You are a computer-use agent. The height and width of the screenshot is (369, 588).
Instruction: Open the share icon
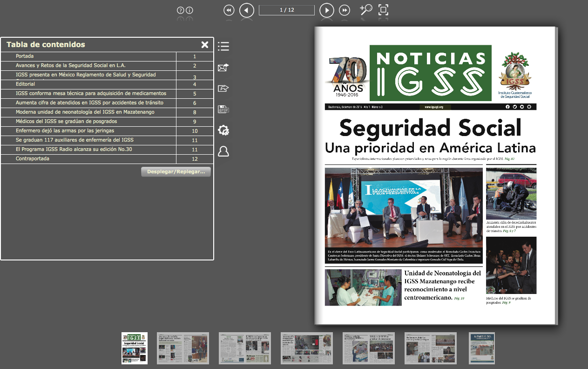click(223, 88)
